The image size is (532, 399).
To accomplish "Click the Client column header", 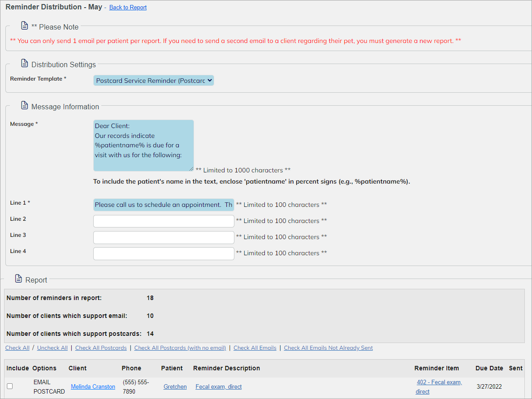I will (78, 368).
